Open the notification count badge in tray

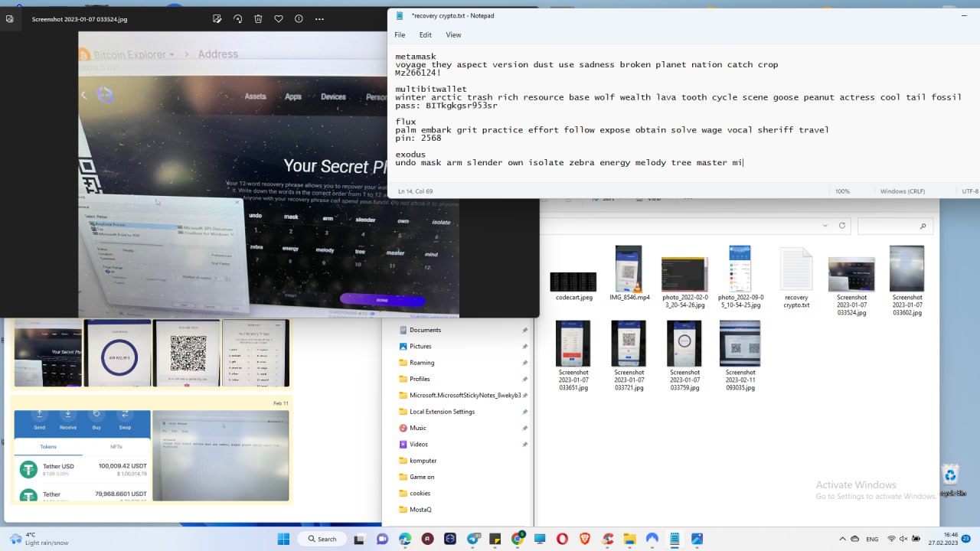(966, 539)
